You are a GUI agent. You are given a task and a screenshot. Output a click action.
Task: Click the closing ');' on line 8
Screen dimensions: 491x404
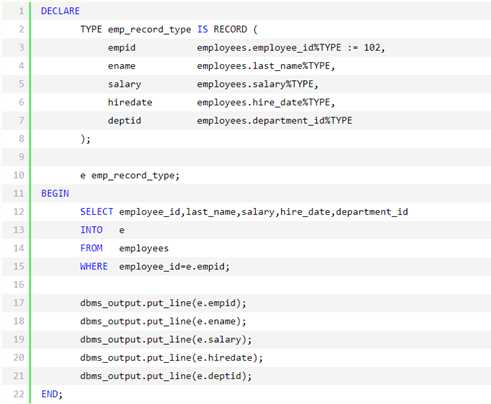(x=85, y=139)
